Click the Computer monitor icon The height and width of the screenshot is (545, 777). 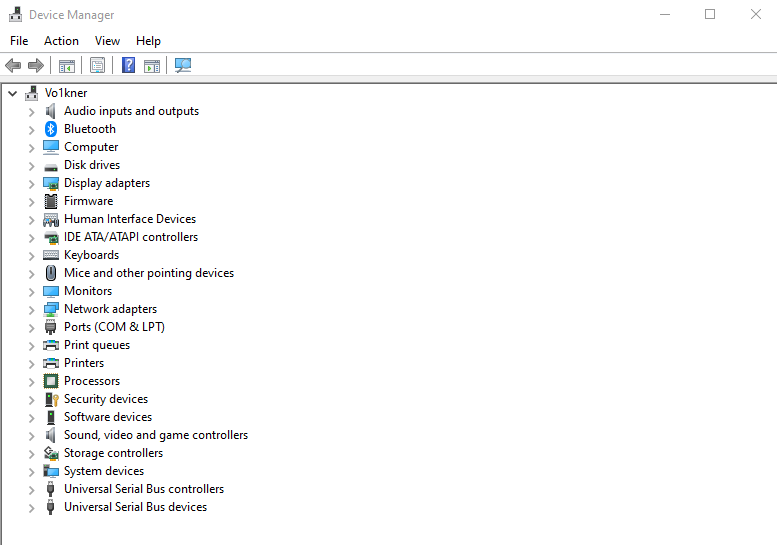[x=51, y=147]
